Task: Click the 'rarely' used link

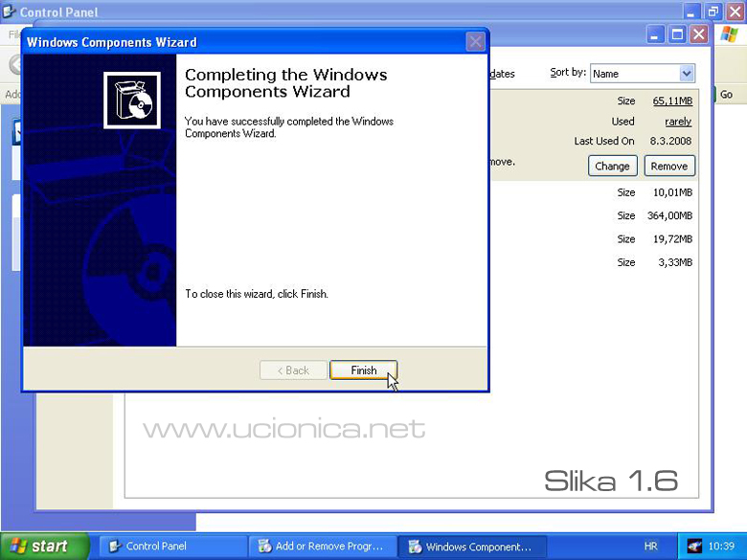Action: [678, 122]
